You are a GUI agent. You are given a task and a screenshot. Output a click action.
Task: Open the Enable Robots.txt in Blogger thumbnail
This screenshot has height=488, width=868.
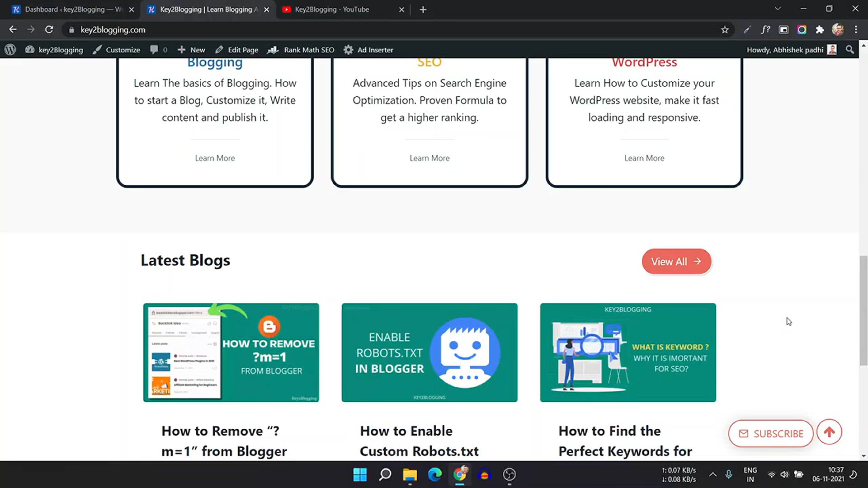(x=429, y=352)
